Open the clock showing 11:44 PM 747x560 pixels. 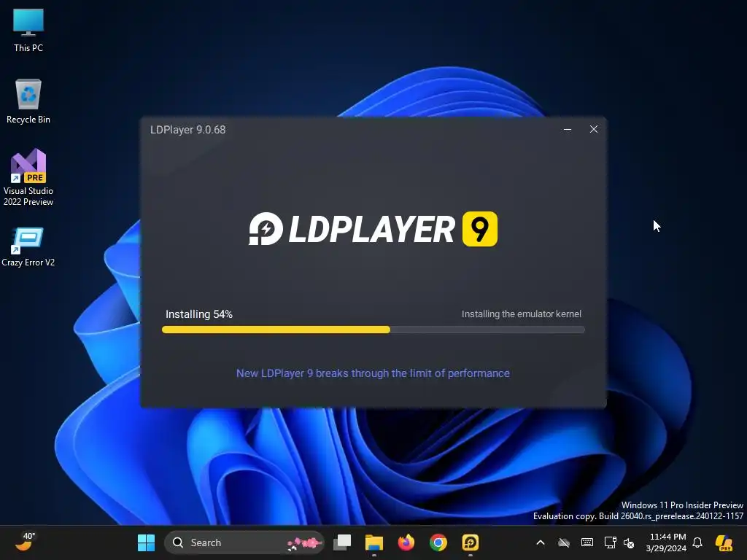[x=667, y=542]
